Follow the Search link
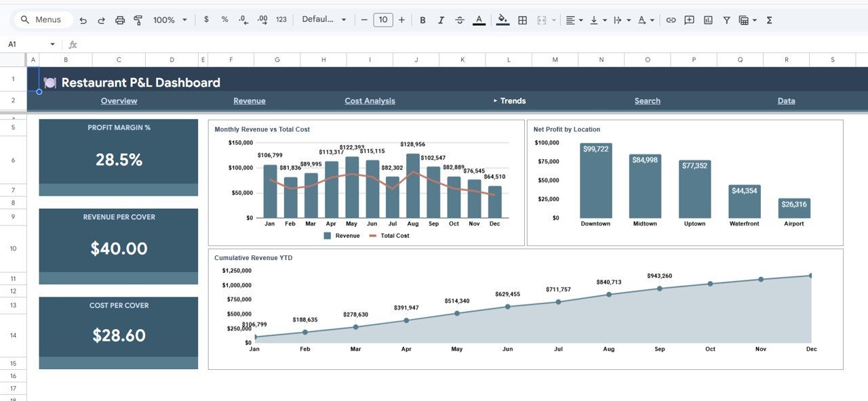Viewport: 868px width, 401px height. pos(647,101)
